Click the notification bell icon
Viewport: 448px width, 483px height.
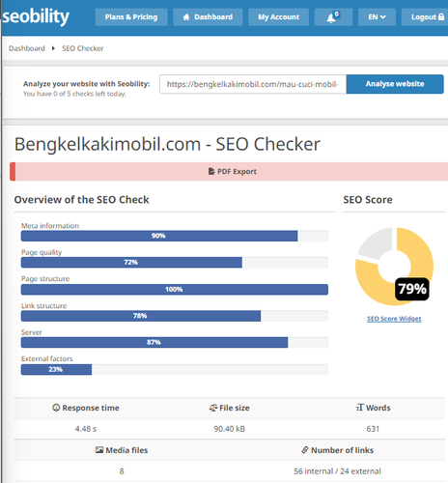(331, 18)
